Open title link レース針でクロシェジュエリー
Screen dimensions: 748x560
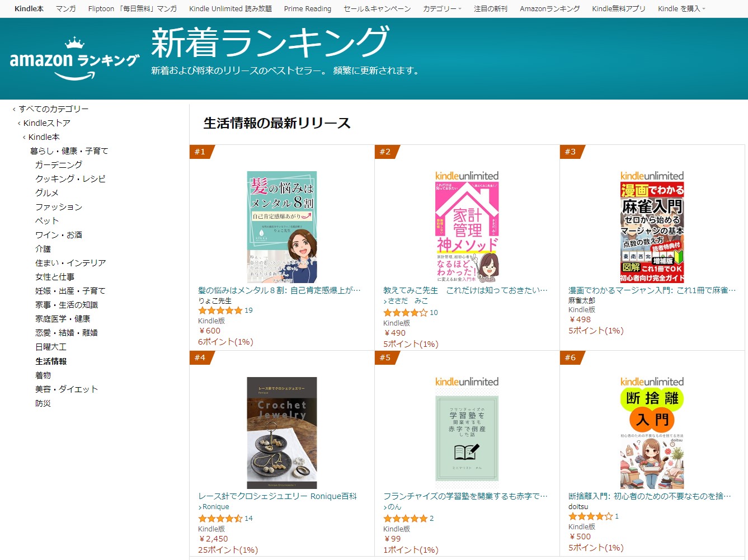(277, 496)
